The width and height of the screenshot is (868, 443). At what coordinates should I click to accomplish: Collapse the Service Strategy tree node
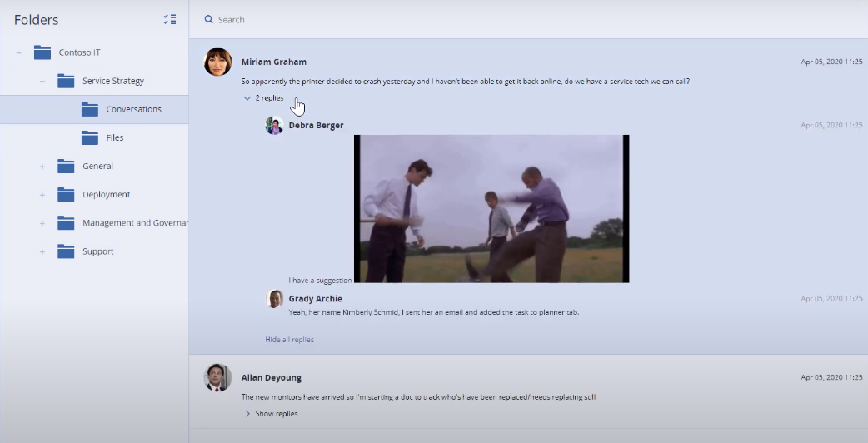pos(42,82)
